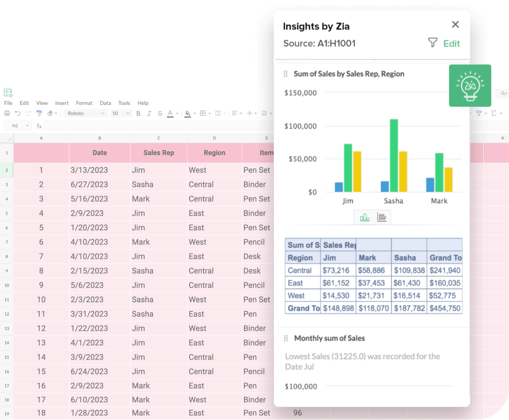Click the horizontal align icon
509x420 pixels.
pyautogui.click(x=235, y=113)
